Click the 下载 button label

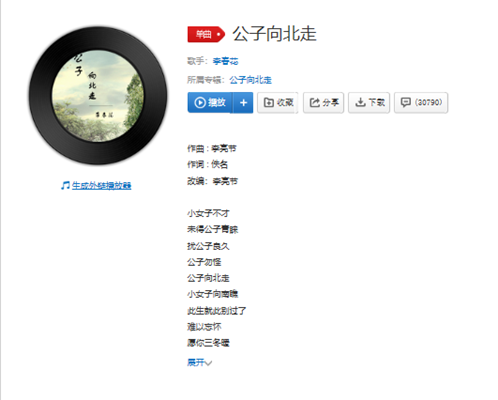tap(376, 103)
